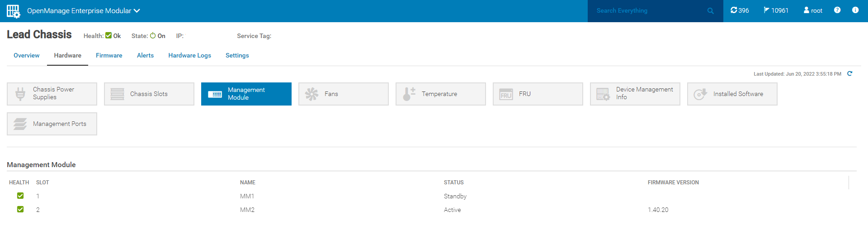
Task: Click the Service Tag label
Action: click(x=254, y=36)
